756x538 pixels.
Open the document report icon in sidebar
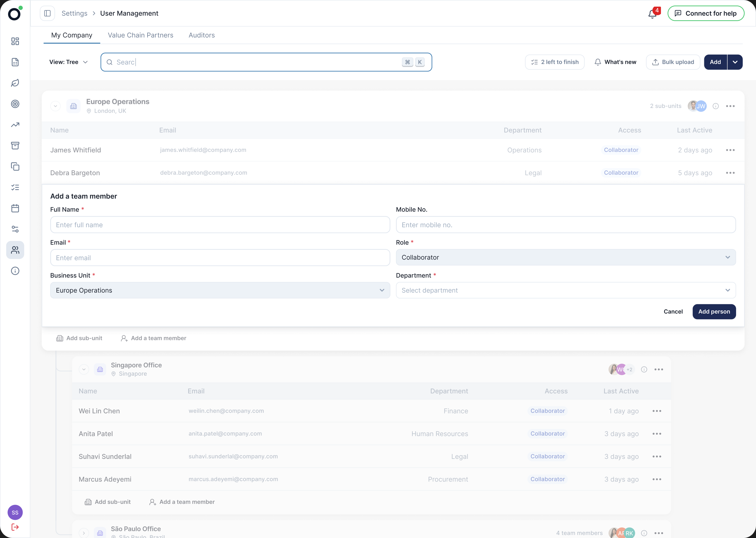(x=15, y=62)
